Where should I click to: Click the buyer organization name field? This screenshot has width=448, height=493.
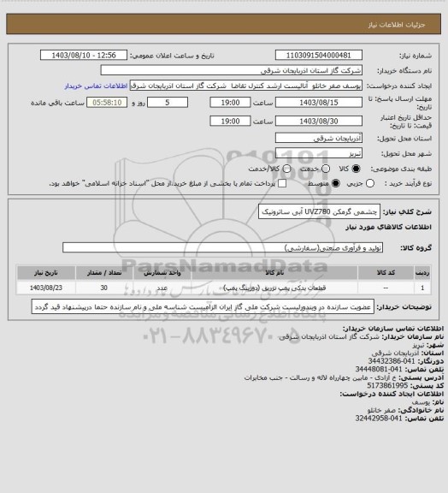(231, 70)
